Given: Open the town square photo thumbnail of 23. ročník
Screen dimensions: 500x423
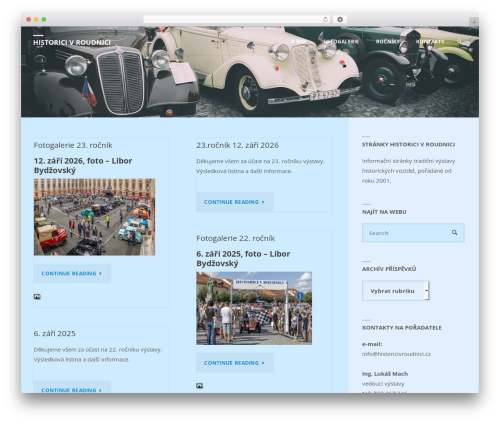Looking at the screenshot, I should click(x=94, y=217).
